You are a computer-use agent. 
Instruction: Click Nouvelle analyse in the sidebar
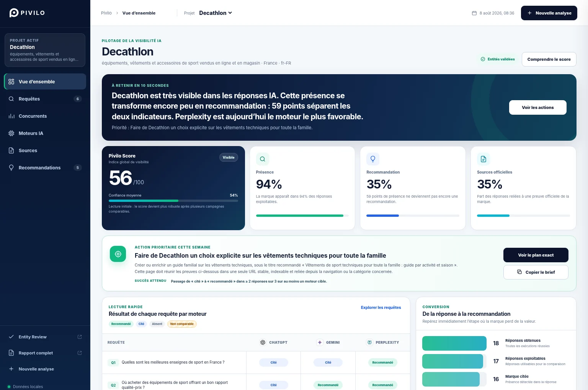[x=45, y=369]
